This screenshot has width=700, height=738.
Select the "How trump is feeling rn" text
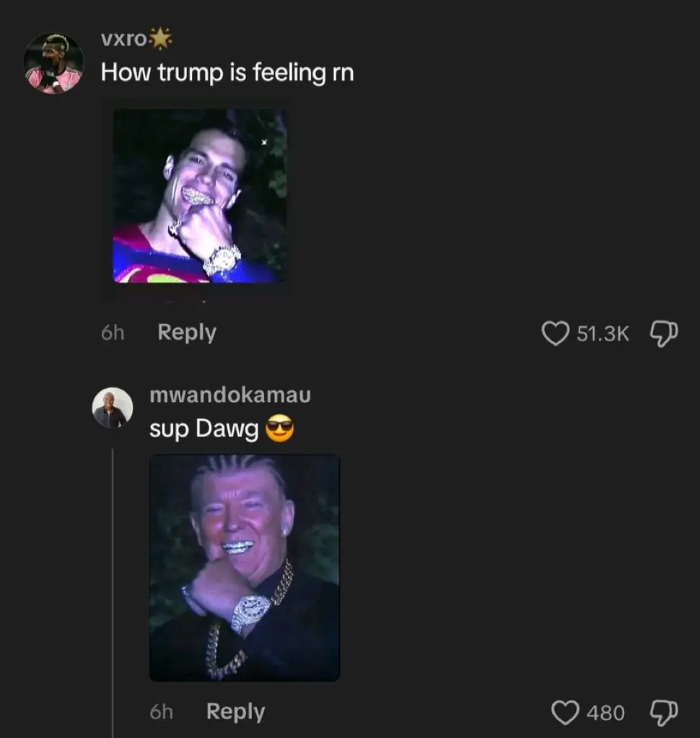pos(227,73)
